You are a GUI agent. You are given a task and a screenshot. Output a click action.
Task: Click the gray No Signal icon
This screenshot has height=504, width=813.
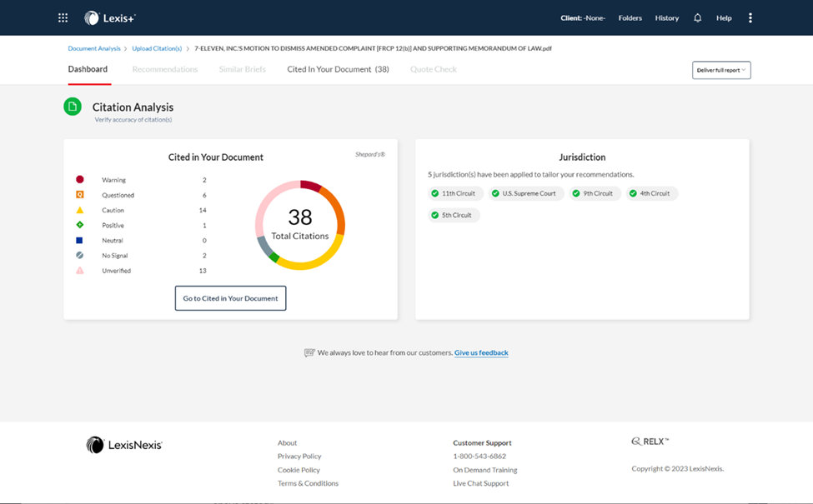(80, 256)
